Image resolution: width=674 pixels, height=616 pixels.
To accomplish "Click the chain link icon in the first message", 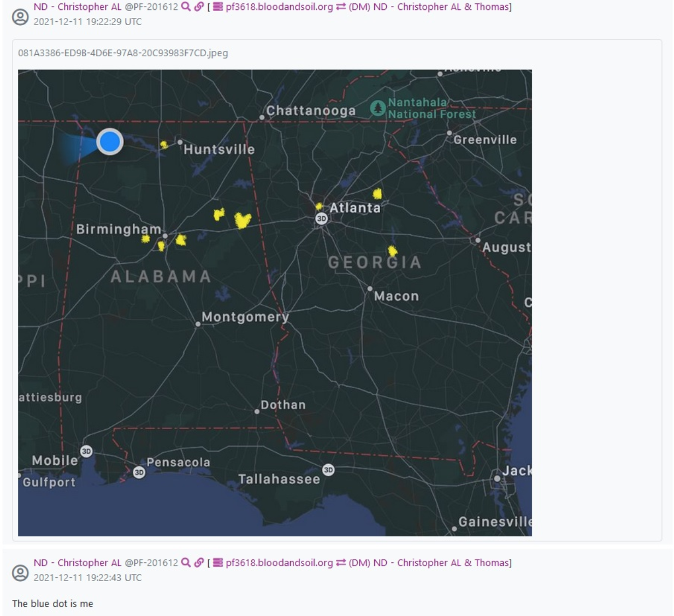I will point(199,7).
